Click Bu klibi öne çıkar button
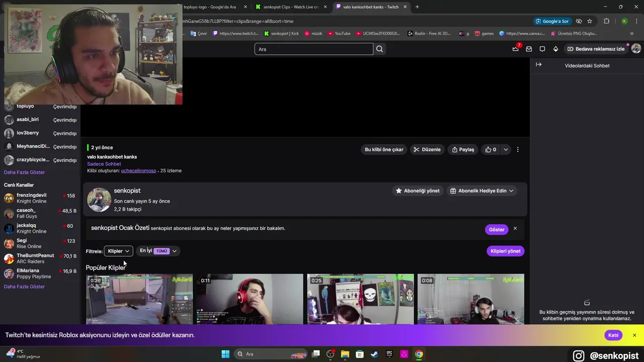 [x=384, y=149]
